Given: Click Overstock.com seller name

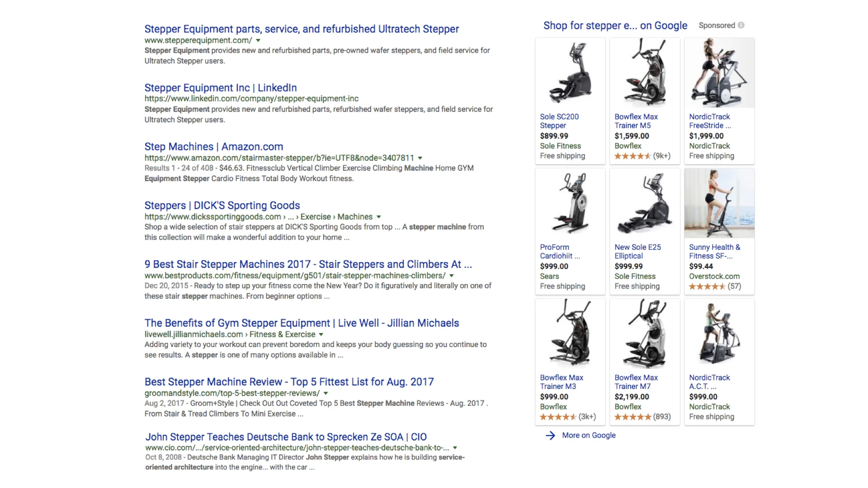Looking at the screenshot, I should coord(714,277).
